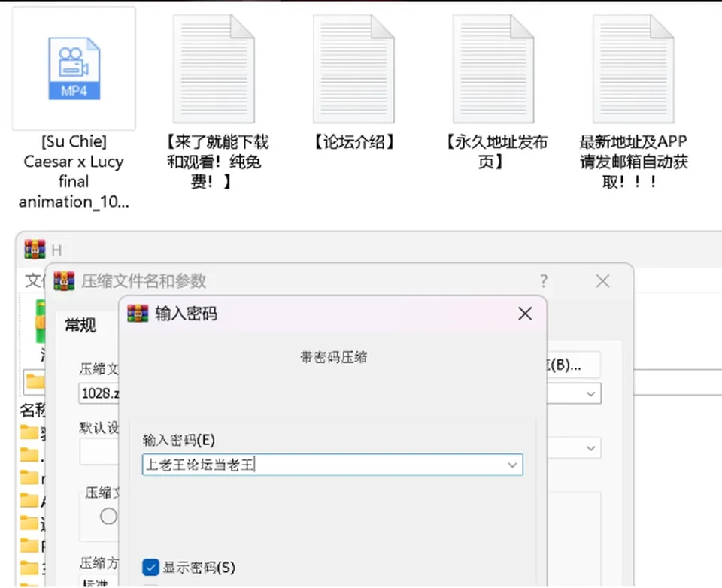Click the WinRAR icon in the main window title bar
The width and height of the screenshot is (722, 588).
[x=35, y=250]
